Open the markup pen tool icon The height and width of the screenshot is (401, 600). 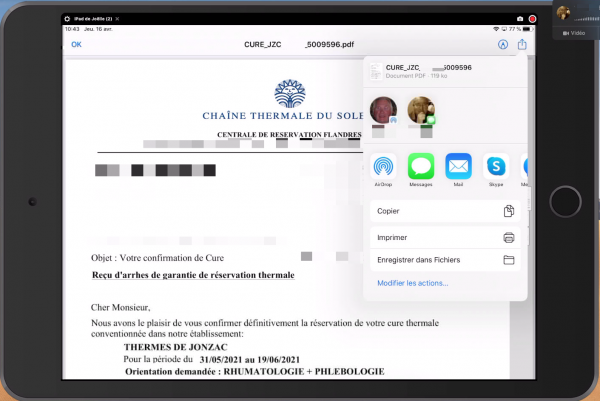[x=502, y=44]
